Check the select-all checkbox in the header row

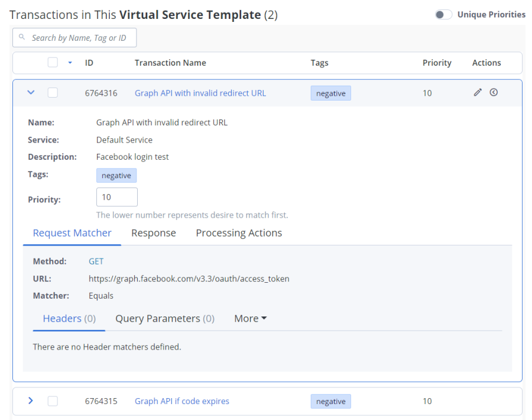[52, 62]
